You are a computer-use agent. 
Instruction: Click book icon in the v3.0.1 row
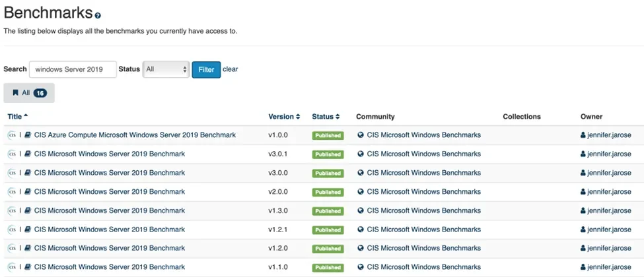coord(28,154)
